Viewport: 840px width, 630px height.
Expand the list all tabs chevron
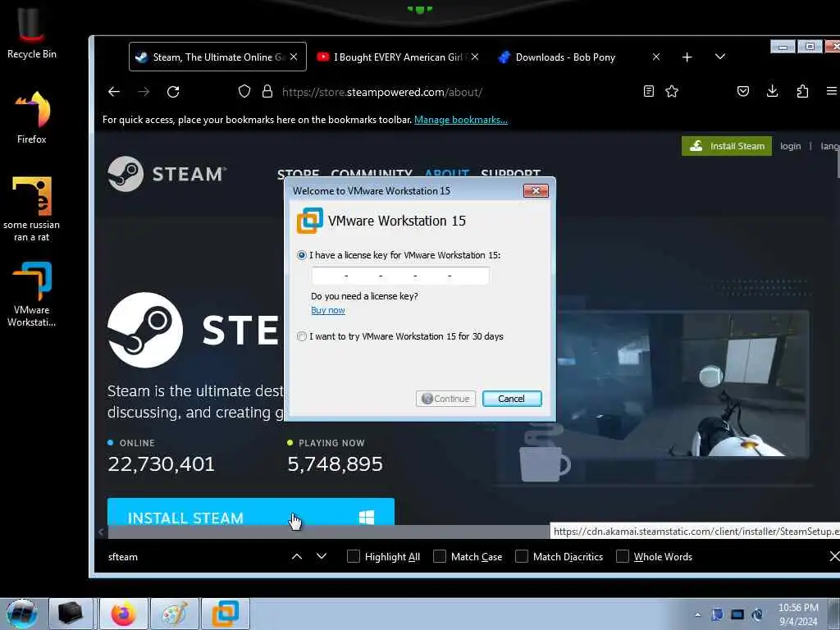point(720,57)
